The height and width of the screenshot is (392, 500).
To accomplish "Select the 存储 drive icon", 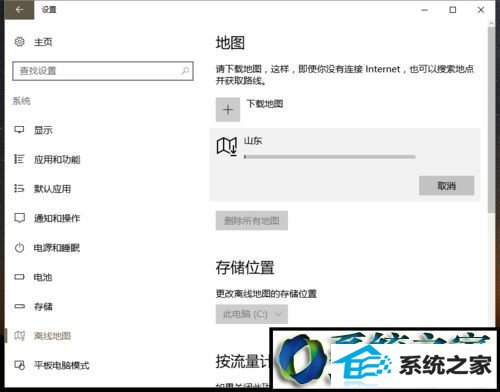I will click(x=19, y=306).
